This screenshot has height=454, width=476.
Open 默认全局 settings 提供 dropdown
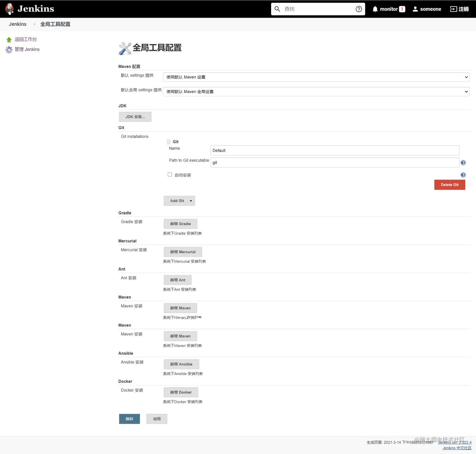point(316,92)
